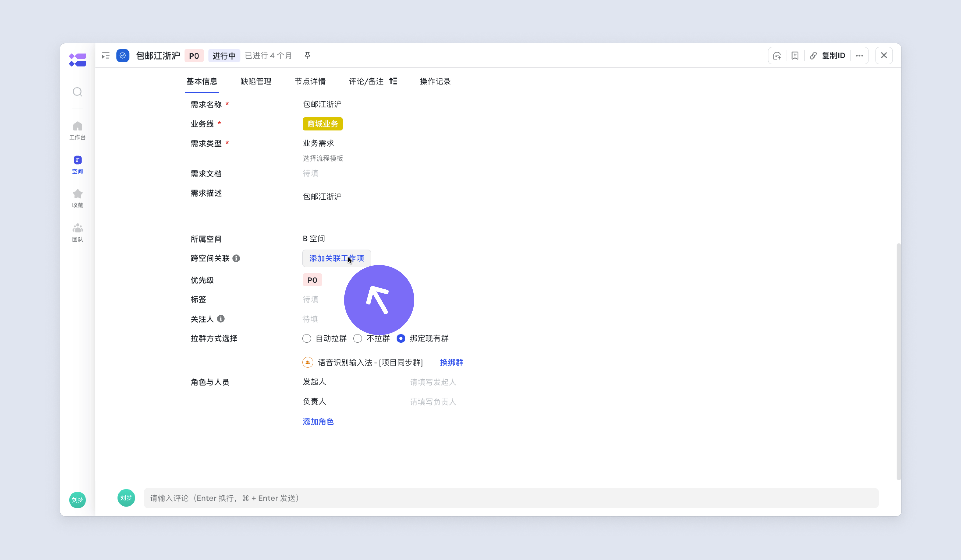Image resolution: width=961 pixels, height=560 pixels.
Task: Open search from the sidebar magnifier
Action: pyautogui.click(x=77, y=92)
